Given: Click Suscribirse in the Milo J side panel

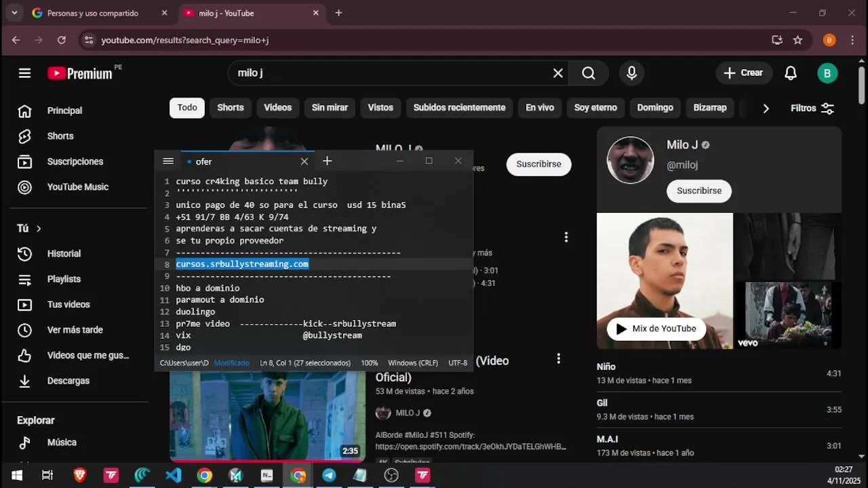Looking at the screenshot, I should pyautogui.click(x=699, y=190).
